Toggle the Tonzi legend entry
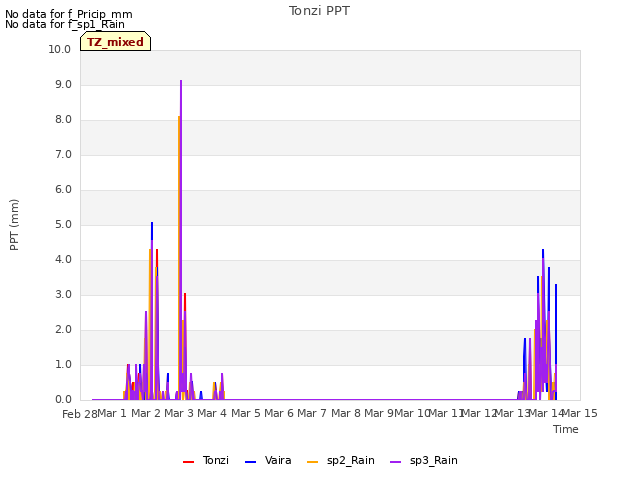Screen dimensions: 640x480 206,461
